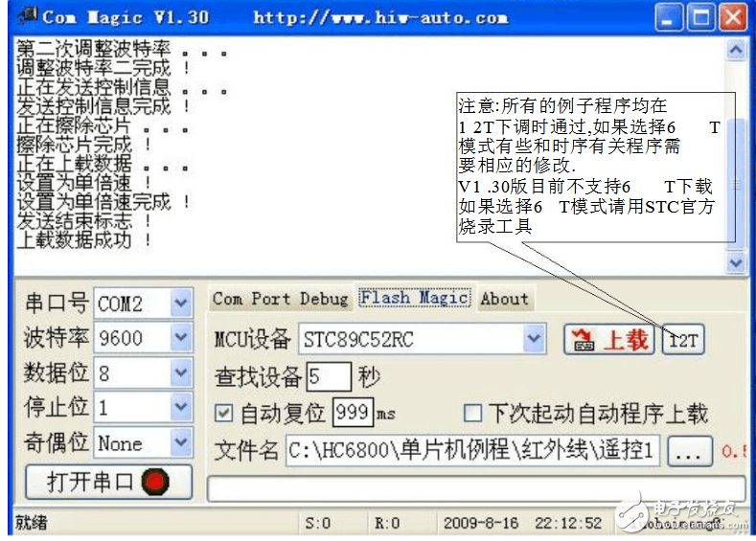Image resolution: width=756 pixels, height=541 pixels.
Task: Switch to the Com Port Debug tab
Action: click(280, 299)
